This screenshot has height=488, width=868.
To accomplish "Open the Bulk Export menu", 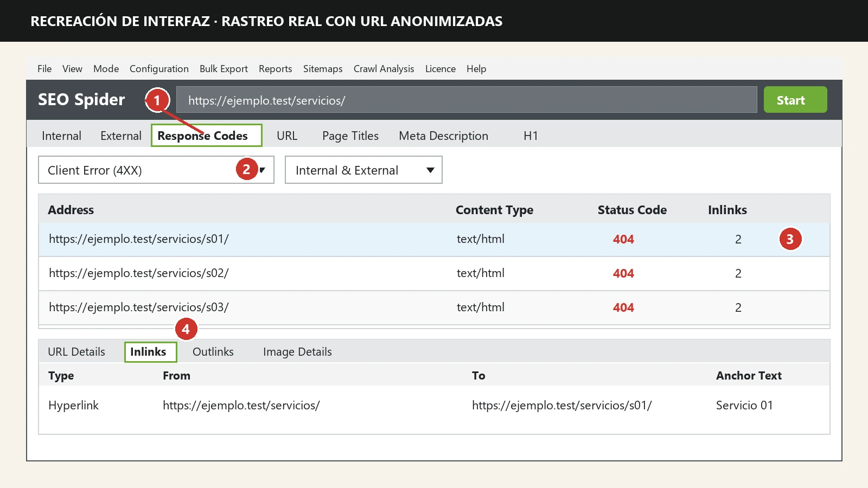I will 224,69.
